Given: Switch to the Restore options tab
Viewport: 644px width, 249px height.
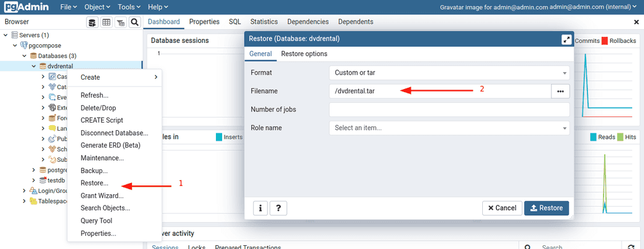Looking at the screenshot, I should click(x=304, y=54).
